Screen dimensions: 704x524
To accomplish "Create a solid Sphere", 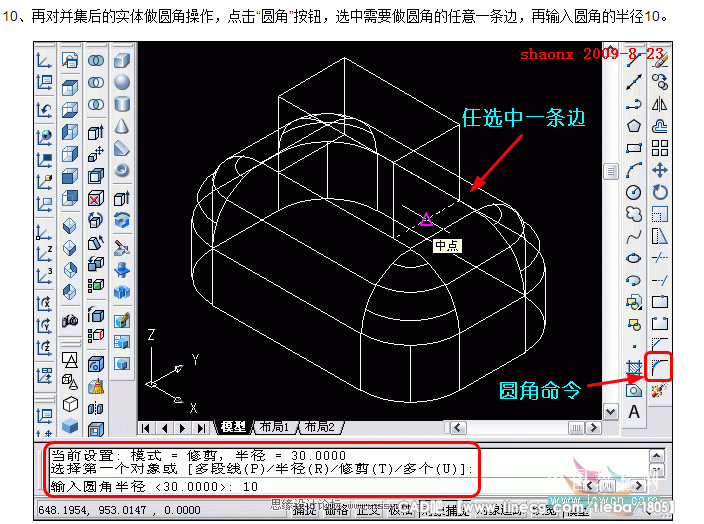I will click(122, 82).
